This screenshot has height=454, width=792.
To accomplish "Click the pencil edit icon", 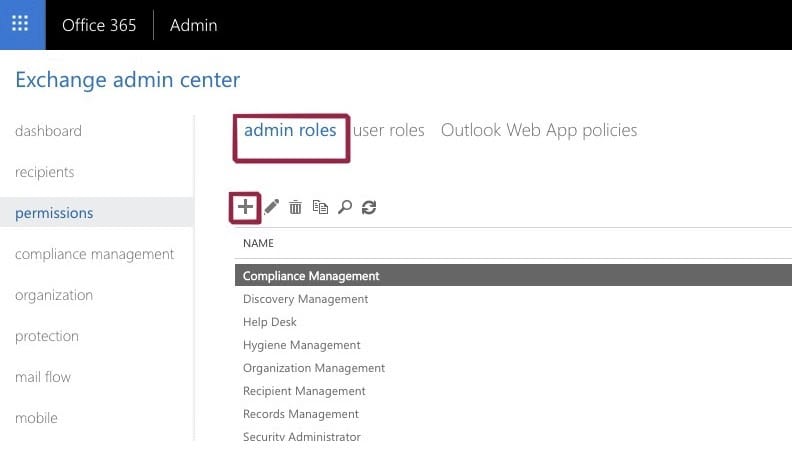I will 271,207.
